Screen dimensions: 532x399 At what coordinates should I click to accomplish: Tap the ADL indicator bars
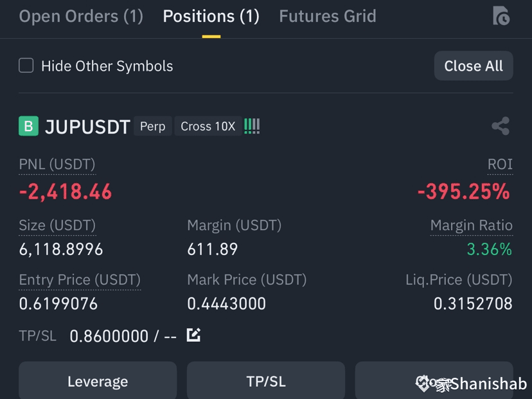(x=252, y=126)
